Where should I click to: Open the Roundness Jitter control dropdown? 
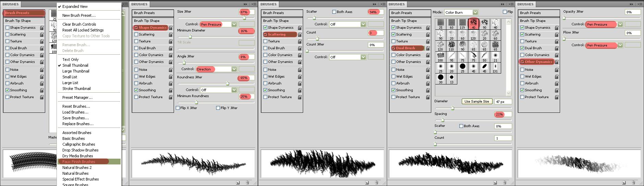tap(234, 90)
